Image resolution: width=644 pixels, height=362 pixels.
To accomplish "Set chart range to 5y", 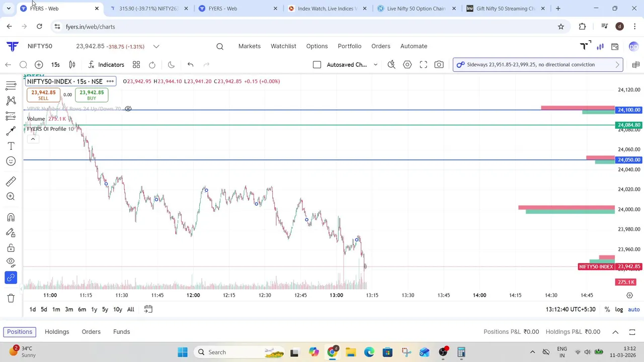I will 105,310.
